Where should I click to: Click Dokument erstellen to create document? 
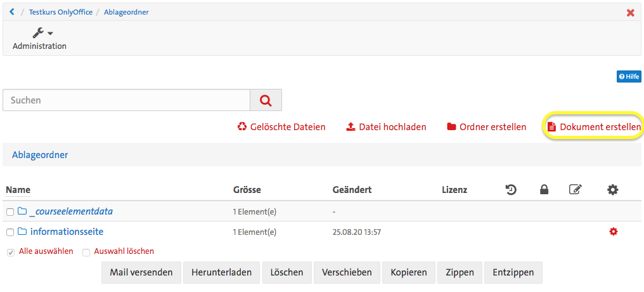coord(594,127)
